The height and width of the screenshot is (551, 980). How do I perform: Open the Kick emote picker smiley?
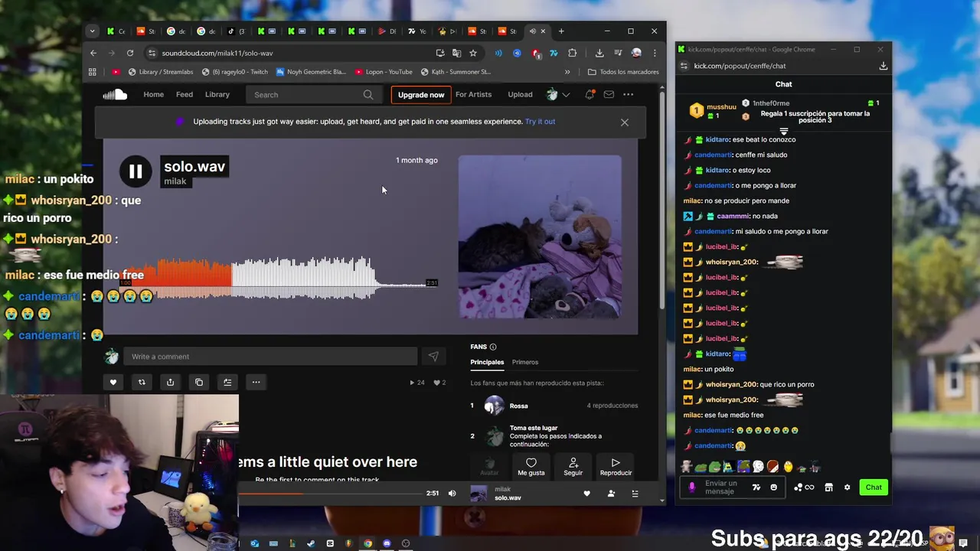pyautogui.click(x=773, y=487)
